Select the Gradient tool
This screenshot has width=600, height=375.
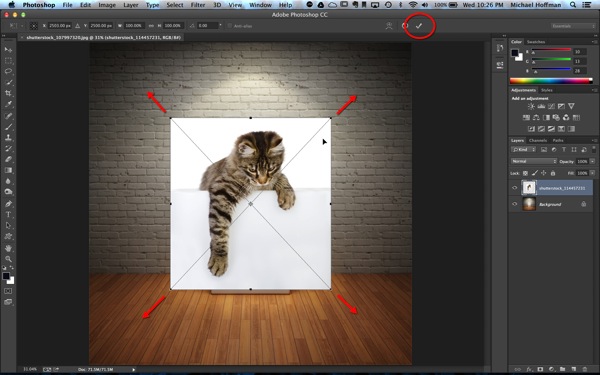(x=8, y=170)
